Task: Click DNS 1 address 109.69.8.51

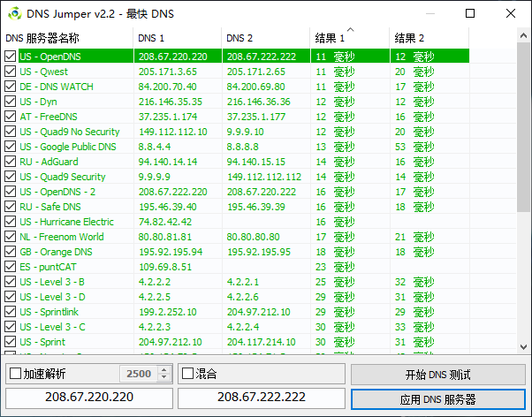Action: [165, 267]
